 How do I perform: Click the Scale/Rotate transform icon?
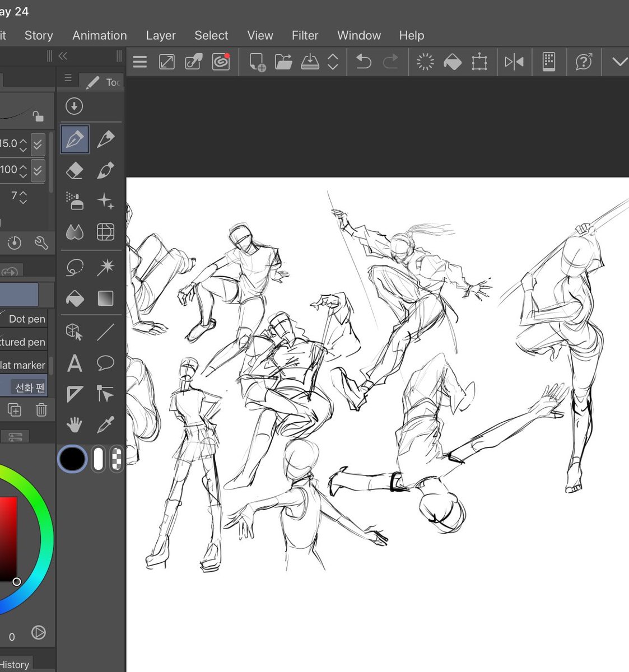[479, 62]
